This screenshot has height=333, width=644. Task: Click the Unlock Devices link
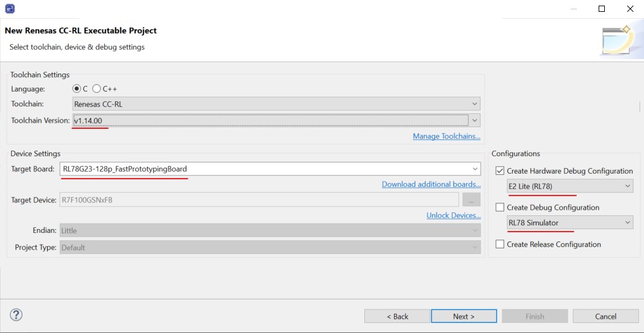pos(453,215)
